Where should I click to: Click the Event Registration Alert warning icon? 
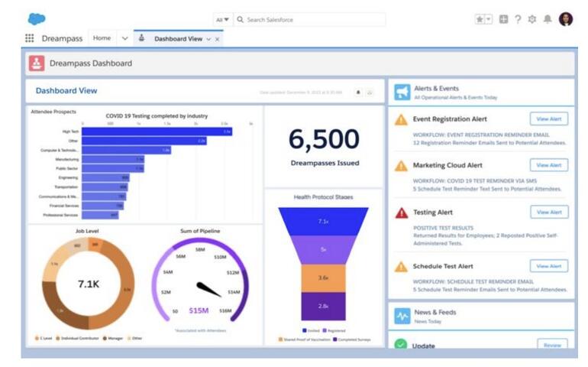coord(401,120)
